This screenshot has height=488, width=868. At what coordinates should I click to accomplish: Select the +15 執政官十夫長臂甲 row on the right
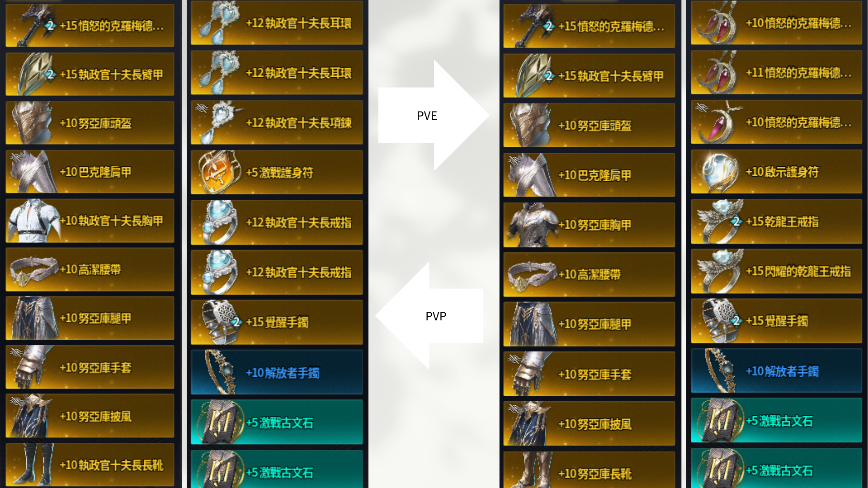589,75
